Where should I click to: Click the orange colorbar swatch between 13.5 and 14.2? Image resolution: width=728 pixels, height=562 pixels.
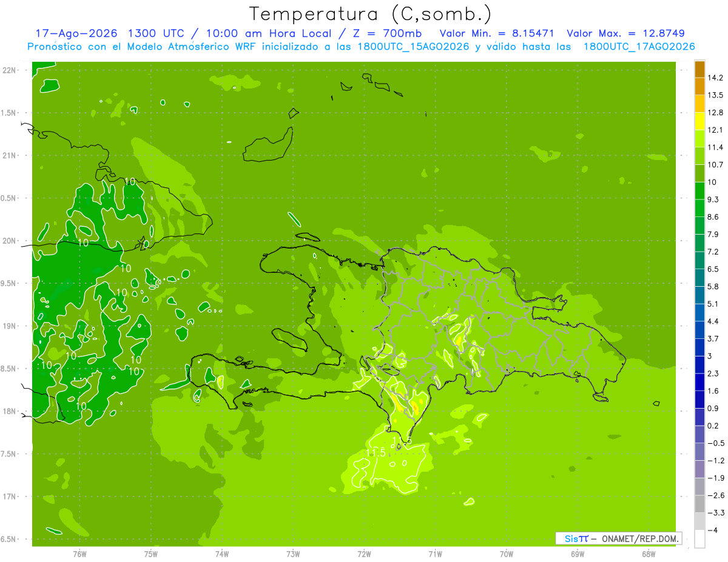[699, 86]
